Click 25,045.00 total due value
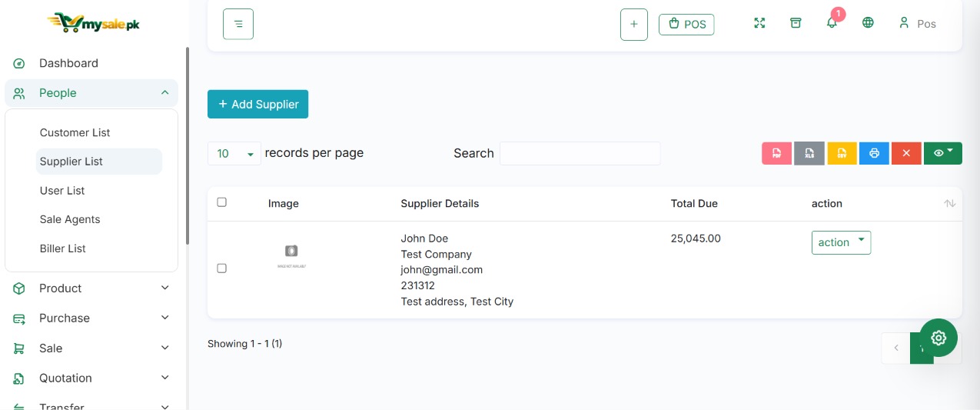 [x=696, y=238]
